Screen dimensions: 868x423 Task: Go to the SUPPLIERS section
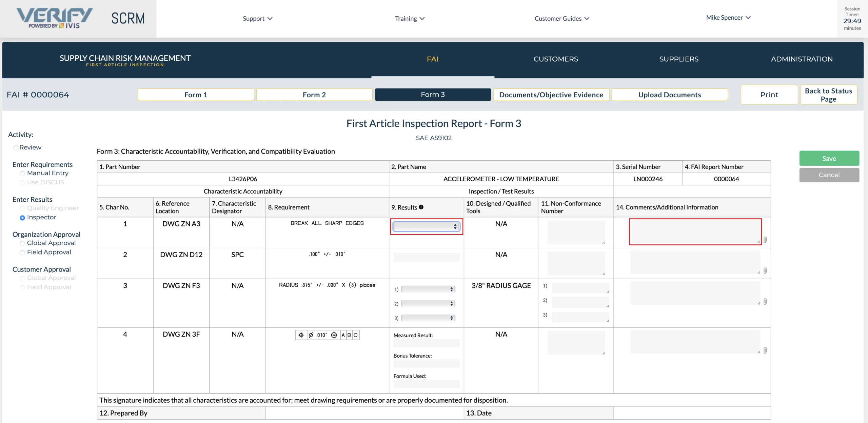(x=679, y=59)
